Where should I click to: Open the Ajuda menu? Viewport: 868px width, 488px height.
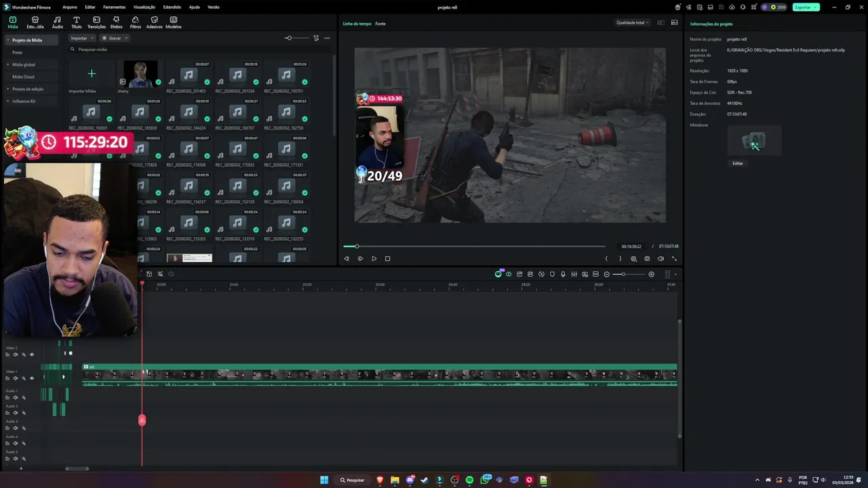click(194, 7)
